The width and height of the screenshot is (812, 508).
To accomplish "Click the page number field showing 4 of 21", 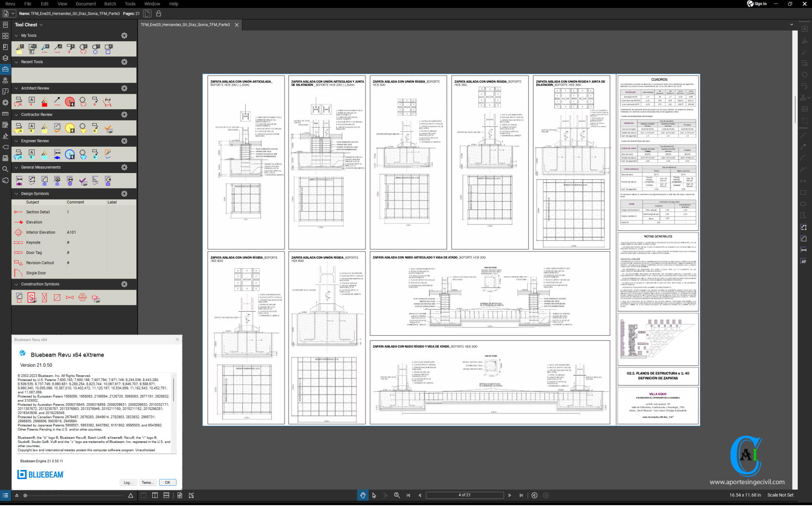I will (x=465, y=495).
